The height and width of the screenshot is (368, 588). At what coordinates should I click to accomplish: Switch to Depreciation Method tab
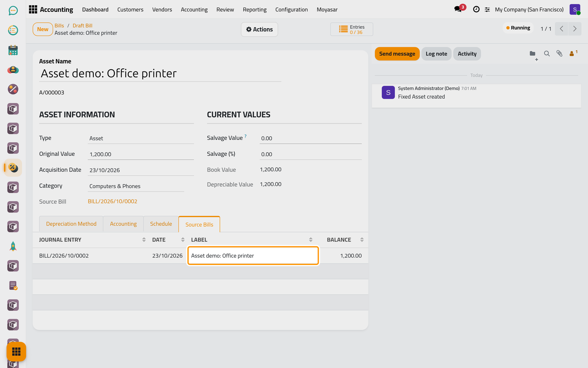[x=71, y=224]
